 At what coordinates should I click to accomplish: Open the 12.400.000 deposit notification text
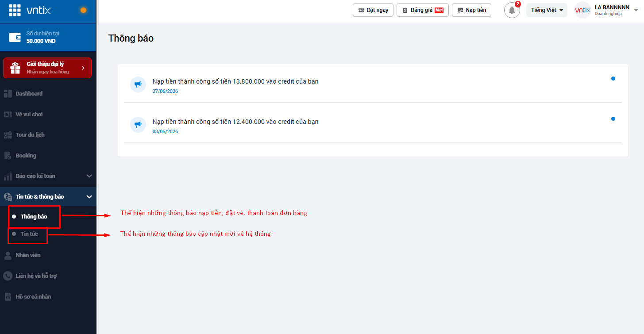click(235, 122)
